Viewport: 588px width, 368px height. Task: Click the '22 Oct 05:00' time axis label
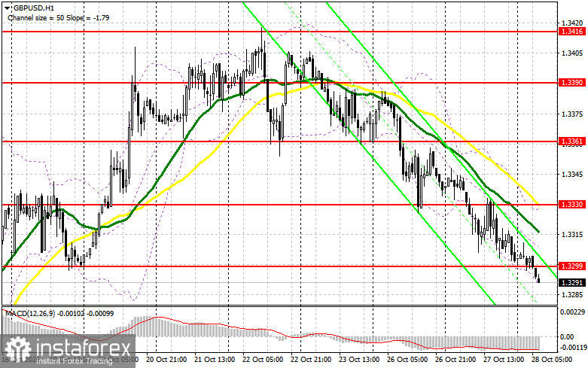[x=263, y=360]
